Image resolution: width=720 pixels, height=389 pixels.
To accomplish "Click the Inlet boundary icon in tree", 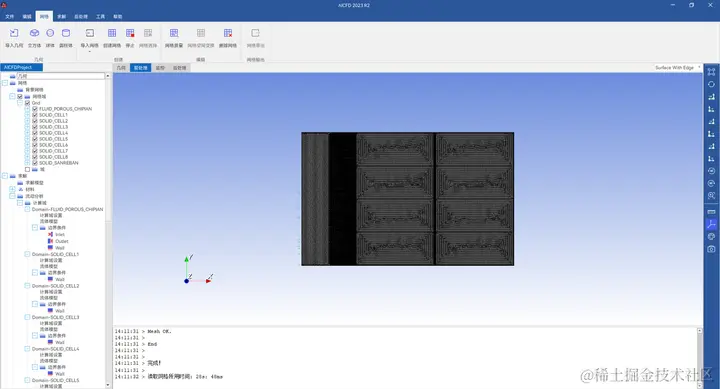I will (x=51, y=234).
